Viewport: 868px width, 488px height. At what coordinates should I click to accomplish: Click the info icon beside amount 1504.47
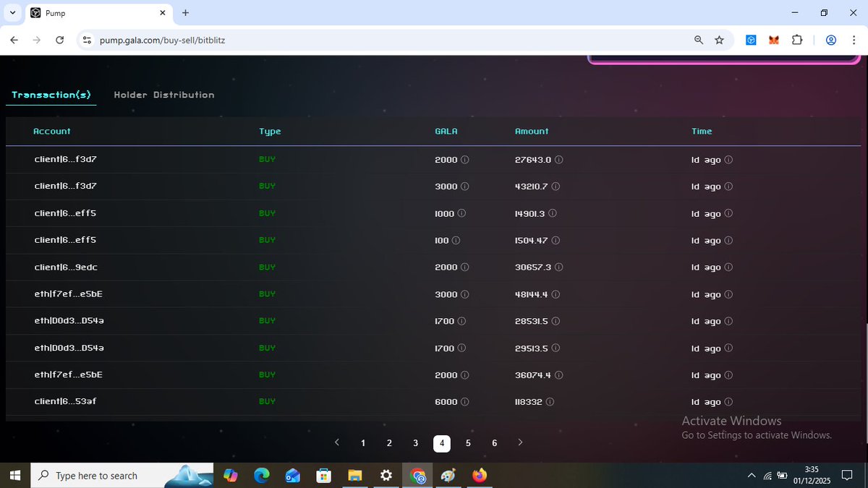pos(556,241)
